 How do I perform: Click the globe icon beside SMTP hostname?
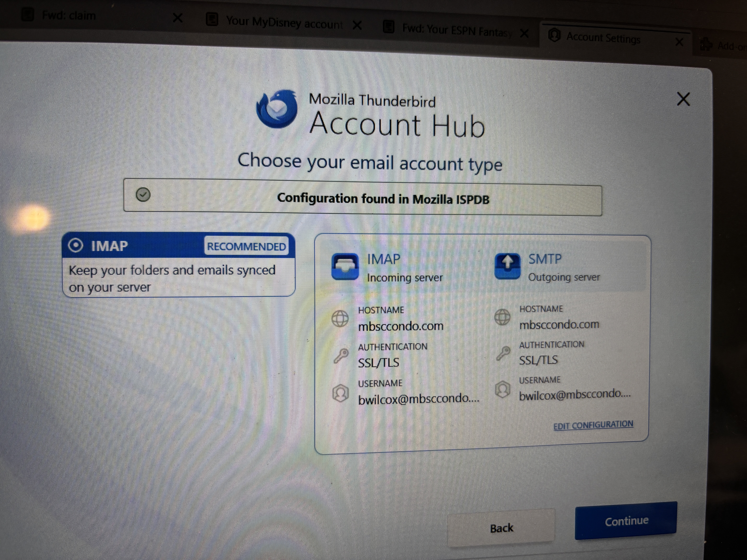[x=502, y=317]
